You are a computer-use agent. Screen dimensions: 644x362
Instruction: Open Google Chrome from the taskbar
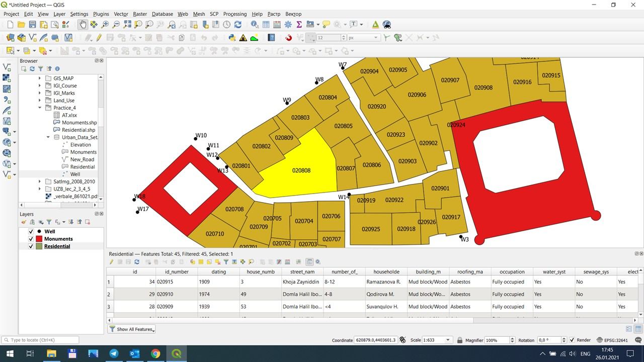coord(155,353)
